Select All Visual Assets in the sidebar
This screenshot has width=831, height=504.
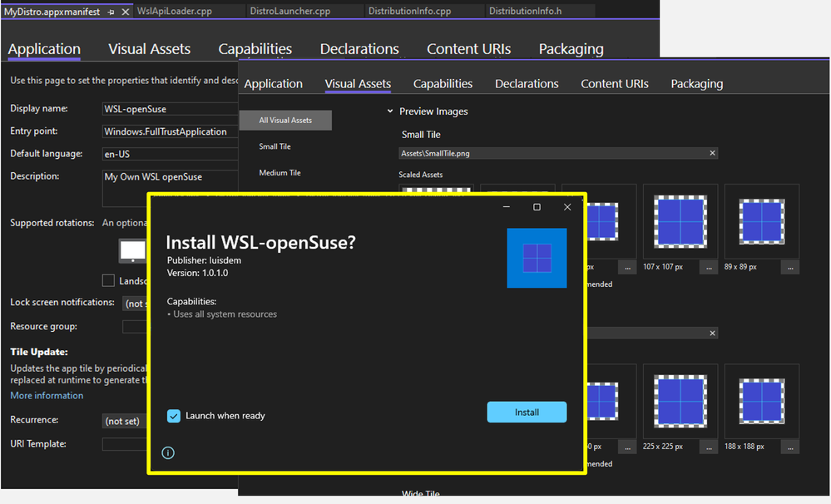pos(285,121)
